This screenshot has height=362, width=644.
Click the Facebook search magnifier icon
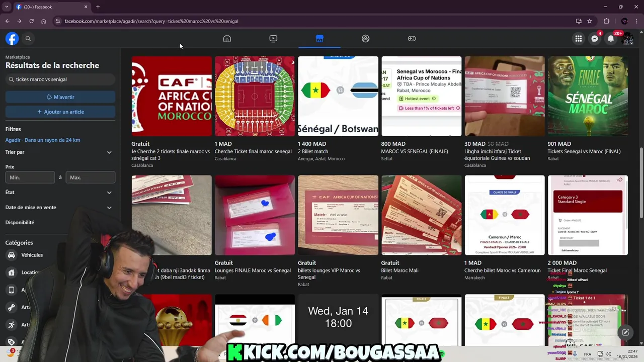[x=28, y=39]
